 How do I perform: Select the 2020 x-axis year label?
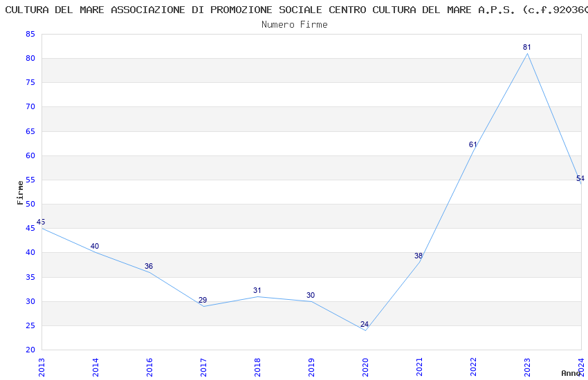coord(366,368)
